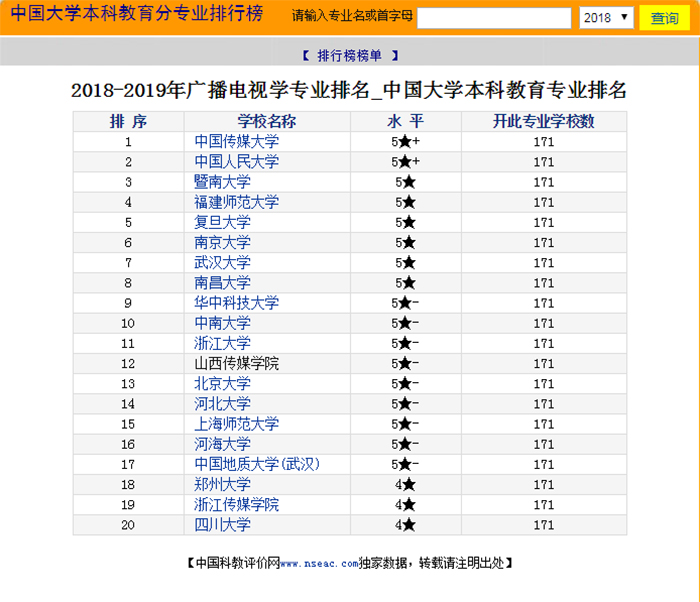Viewport: 700px width, 602px height.
Task: Click the 四川大学 link
Action: pos(222,525)
